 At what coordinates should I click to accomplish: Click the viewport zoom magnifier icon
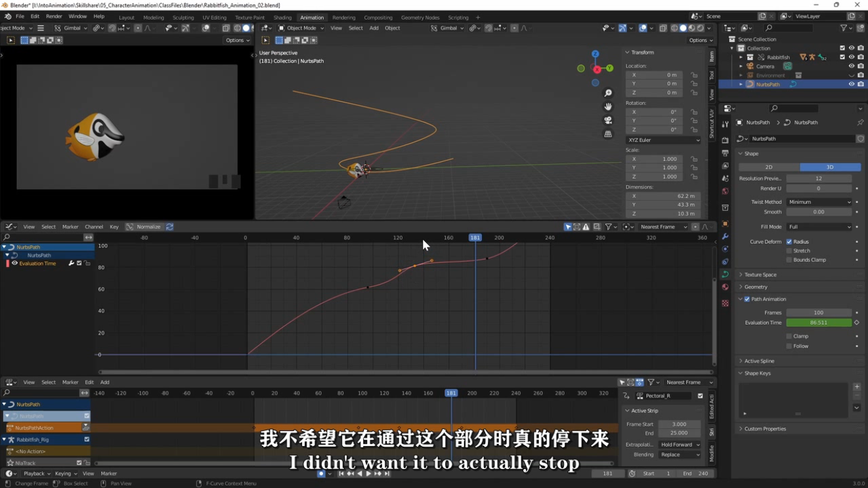pos(608,93)
